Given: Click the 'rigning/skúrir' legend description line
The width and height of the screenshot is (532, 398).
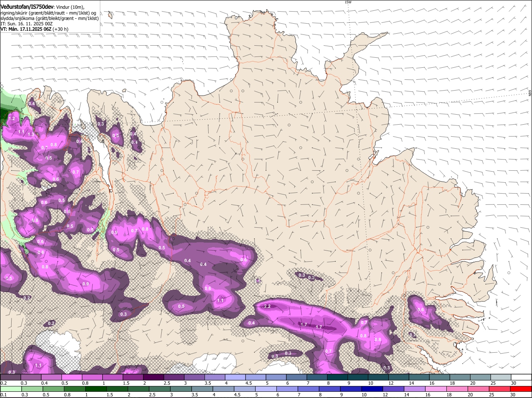Looking at the screenshot, I should pos(49,13).
